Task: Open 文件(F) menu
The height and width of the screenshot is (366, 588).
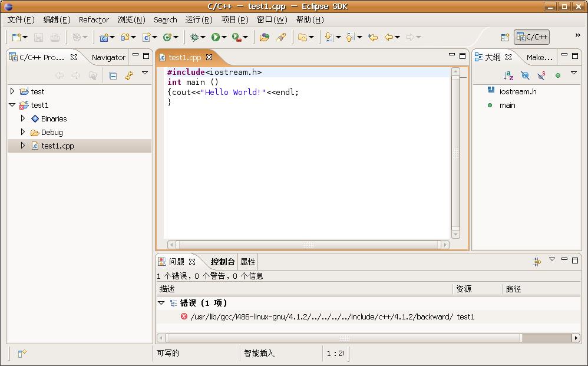Action: (21, 20)
